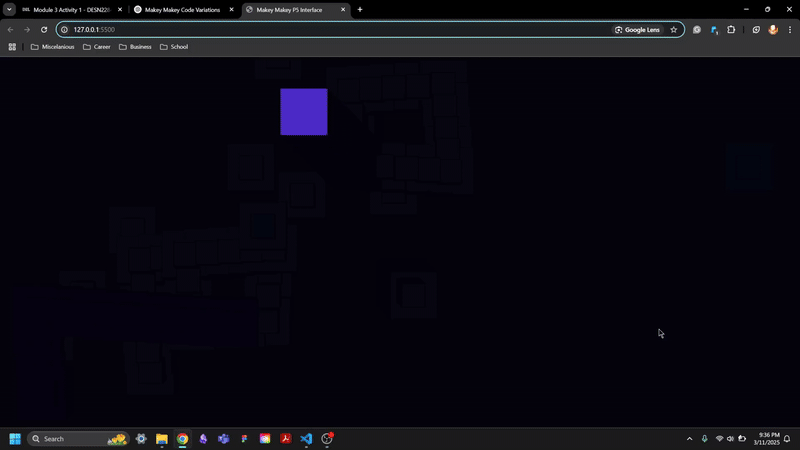Switch to Makey Makey Code Variations tab
The width and height of the screenshot is (800, 450).
click(182, 10)
